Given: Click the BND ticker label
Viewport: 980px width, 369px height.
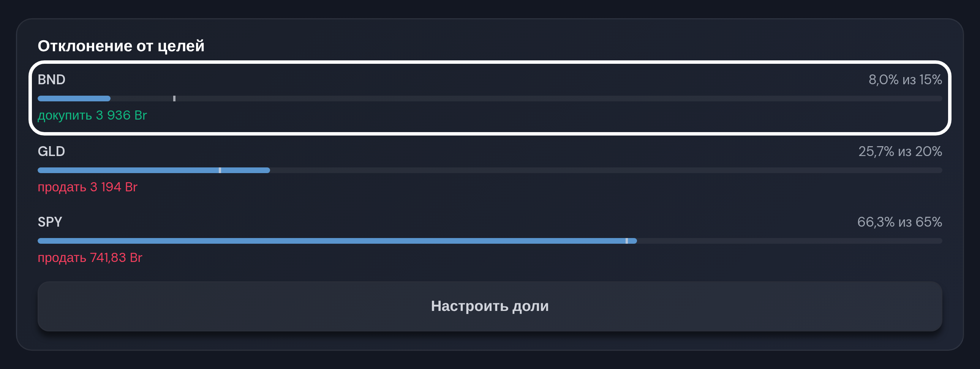Looking at the screenshot, I should 51,79.
